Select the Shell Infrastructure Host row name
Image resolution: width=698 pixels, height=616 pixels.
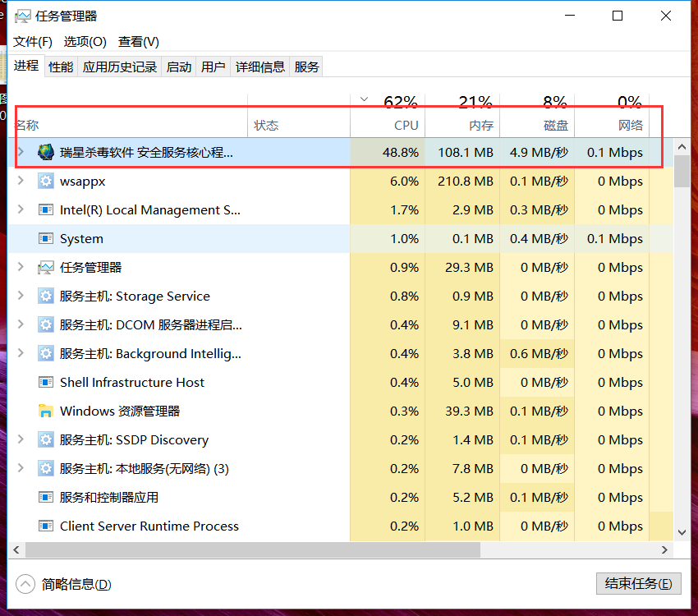[x=132, y=382]
